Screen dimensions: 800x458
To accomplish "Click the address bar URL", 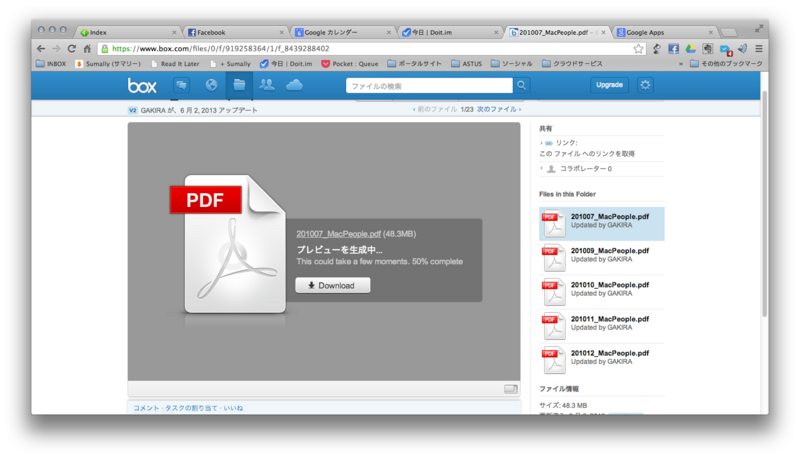I will [x=220, y=48].
